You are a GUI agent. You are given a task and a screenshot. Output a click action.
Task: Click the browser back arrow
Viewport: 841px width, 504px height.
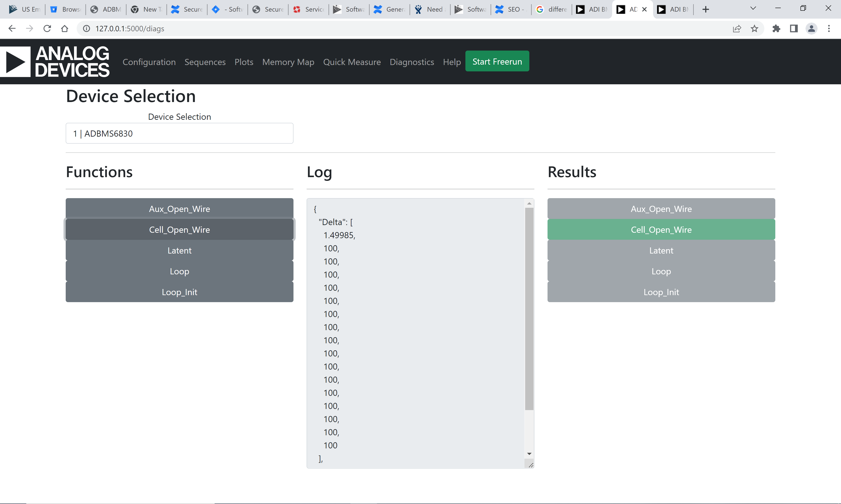pyautogui.click(x=12, y=28)
